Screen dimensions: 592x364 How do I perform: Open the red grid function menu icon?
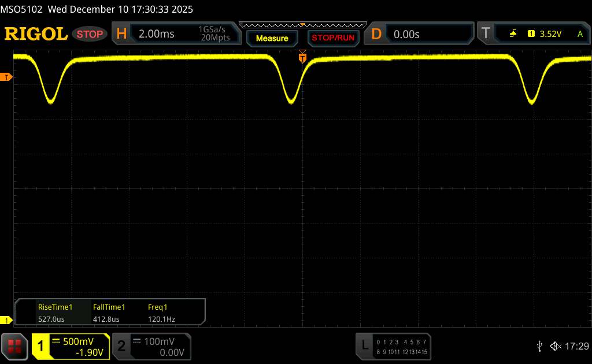pos(14,346)
